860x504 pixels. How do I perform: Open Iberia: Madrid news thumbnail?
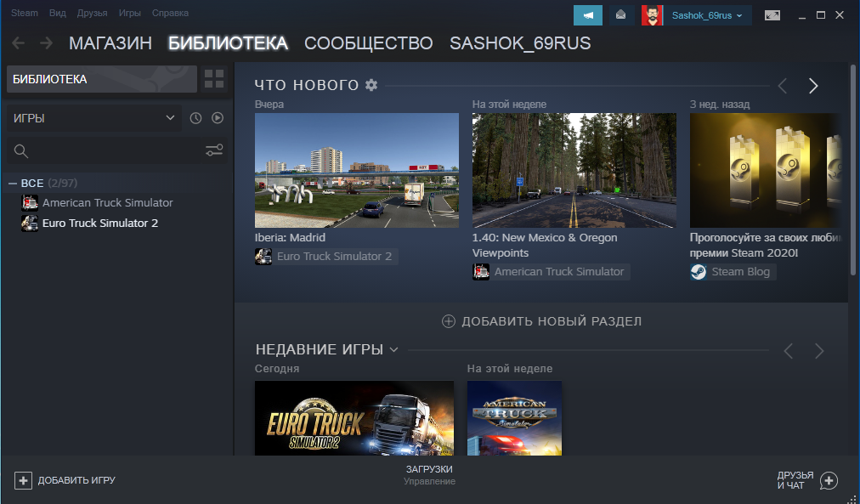357,170
